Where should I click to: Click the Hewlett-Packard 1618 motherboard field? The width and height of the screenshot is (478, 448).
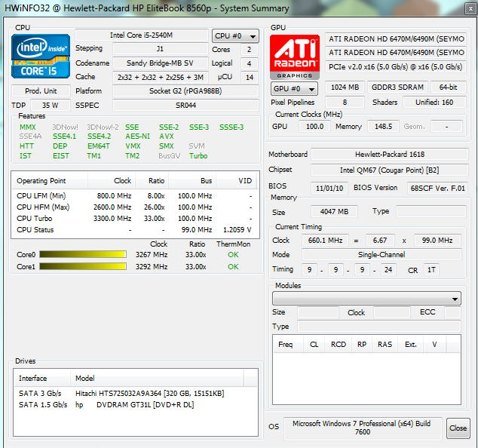[x=390, y=155]
